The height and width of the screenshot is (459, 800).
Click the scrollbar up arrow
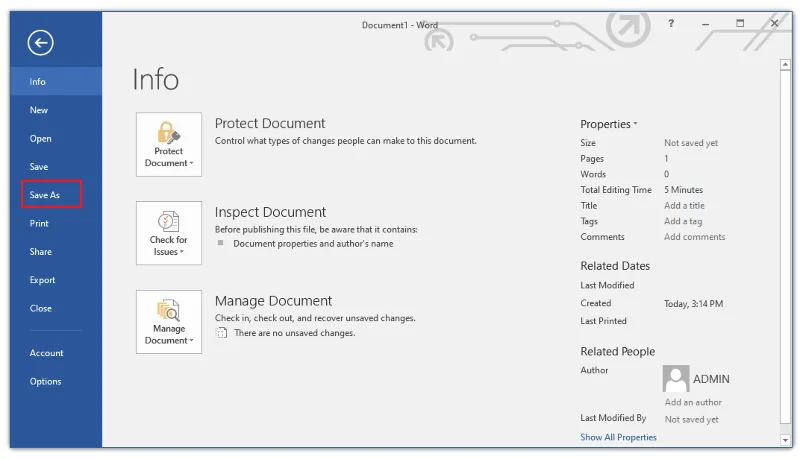(785, 65)
